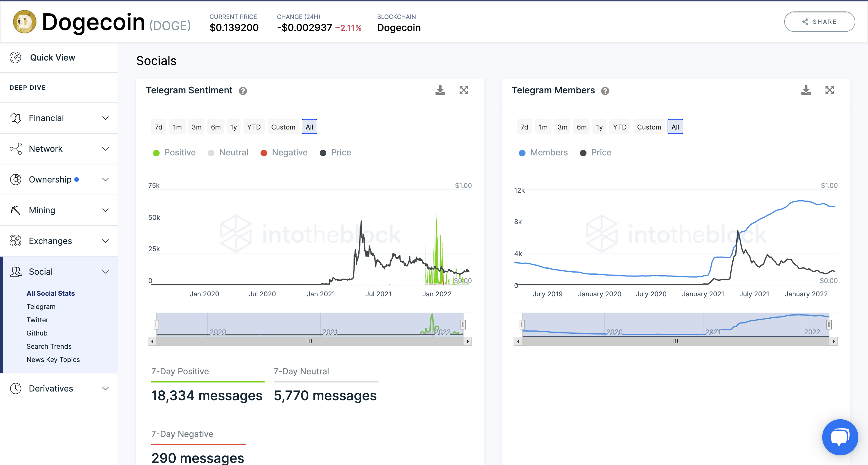
Task: Click the Sentiment navigator left arrow
Action: [x=152, y=342]
